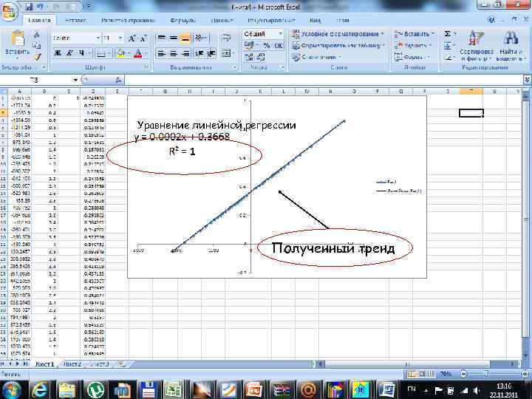Align cell content to bottom
532x399 pixels.
185,38
